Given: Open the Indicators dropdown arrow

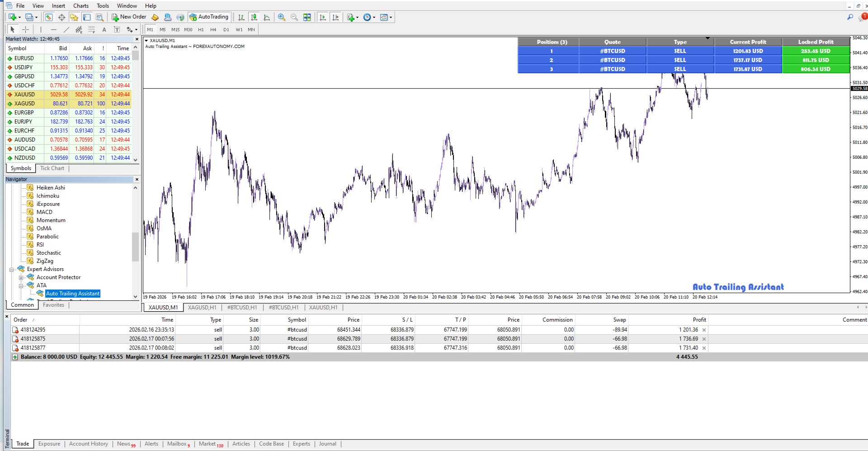Looking at the screenshot, I should [x=357, y=18].
